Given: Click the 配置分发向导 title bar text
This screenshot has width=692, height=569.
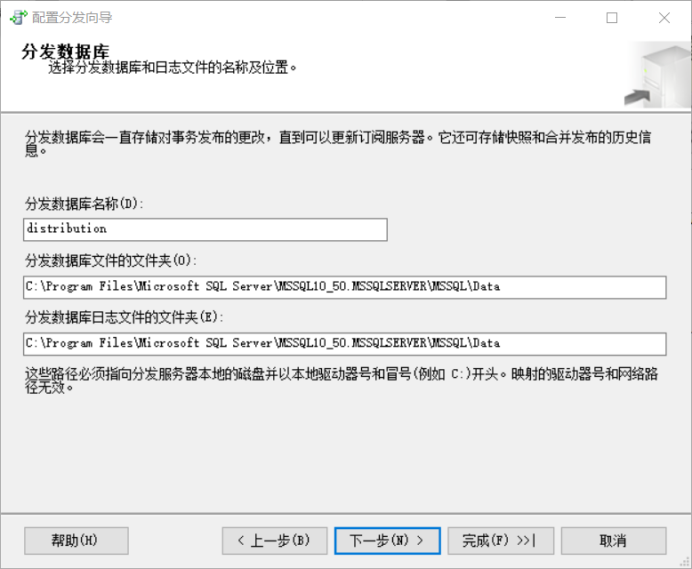Looking at the screenshot, I should tap(72, 17).
